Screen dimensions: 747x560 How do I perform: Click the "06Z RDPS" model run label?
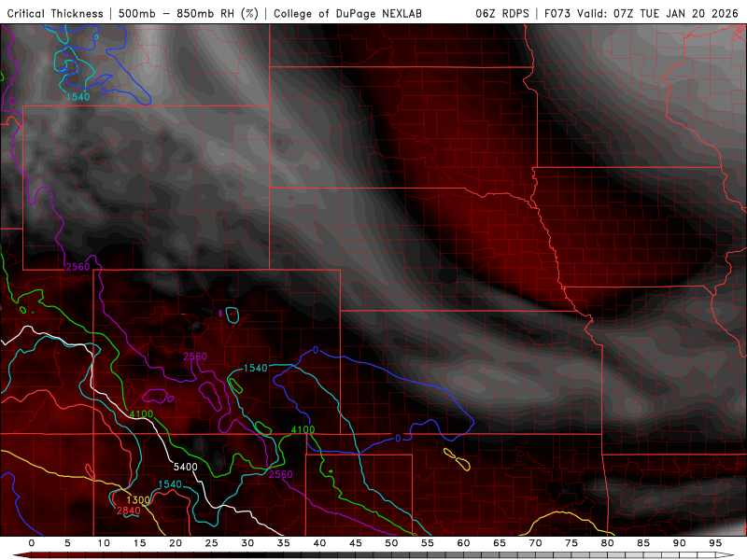pos(502,13)
